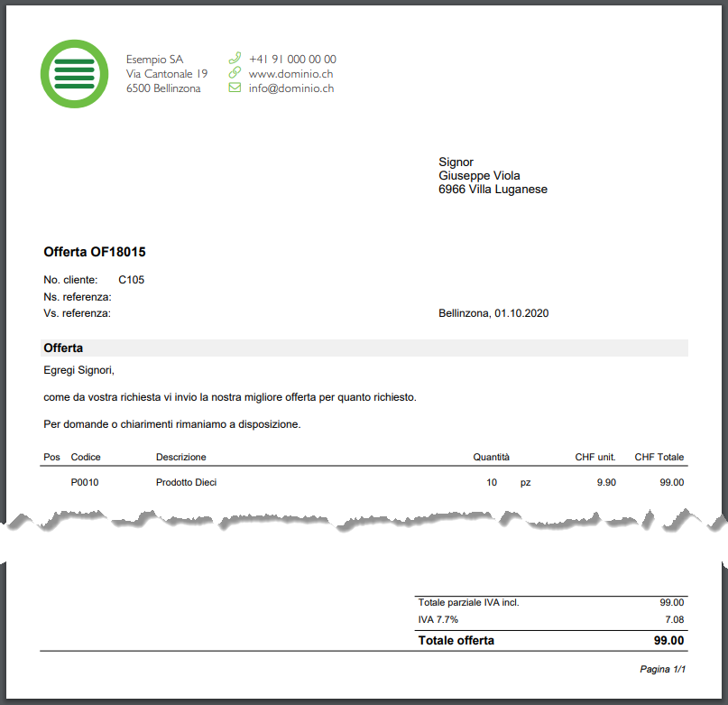The height and width of the screenshot is (705, 728).
Task: Open the www.dominio.ch website link
Action: (x=290, y=74)
